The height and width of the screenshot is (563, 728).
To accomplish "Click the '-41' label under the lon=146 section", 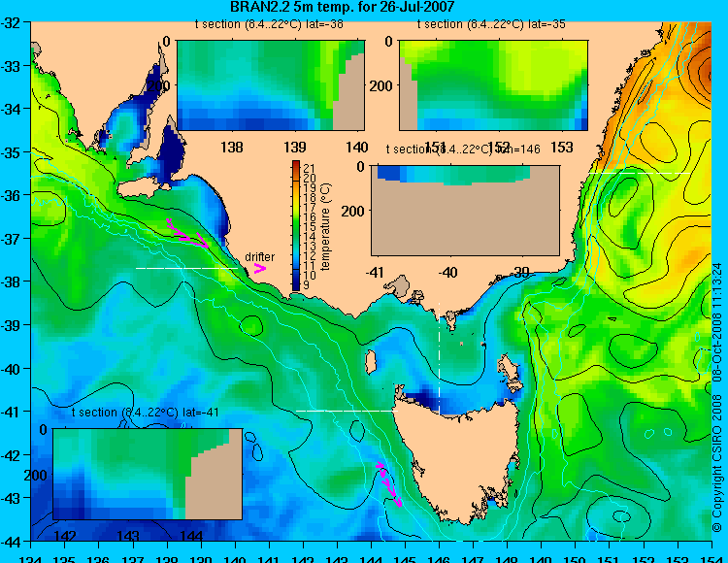I will point(375,273).
